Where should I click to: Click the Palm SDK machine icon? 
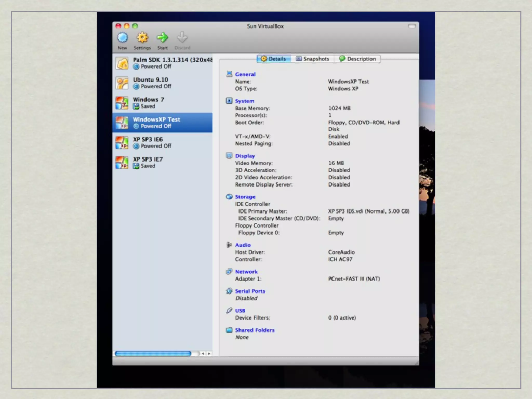pyautogui.click(x=122, y=63)
